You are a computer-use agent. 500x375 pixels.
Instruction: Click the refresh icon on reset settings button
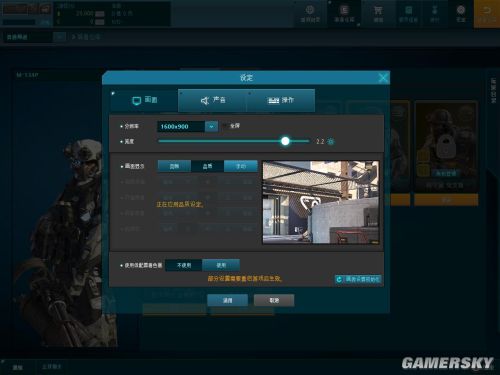pyautogui.click(x=339, y=279)
